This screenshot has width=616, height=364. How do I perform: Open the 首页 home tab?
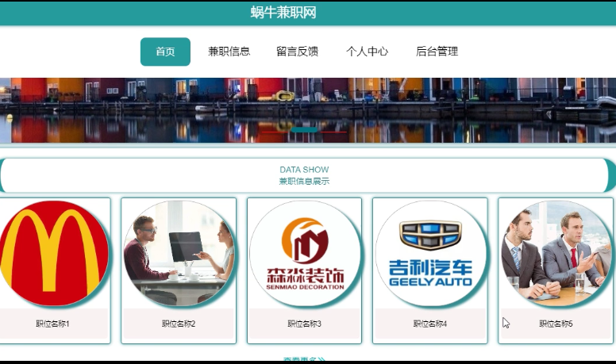[165, 52]
